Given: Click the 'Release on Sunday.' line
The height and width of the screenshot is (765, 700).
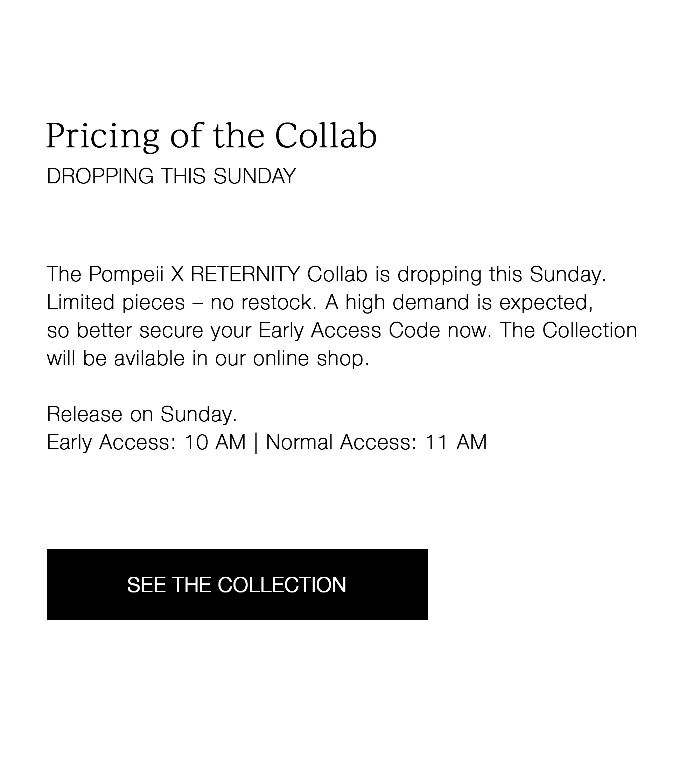Looking at the screenshot, I should [142, 414].
